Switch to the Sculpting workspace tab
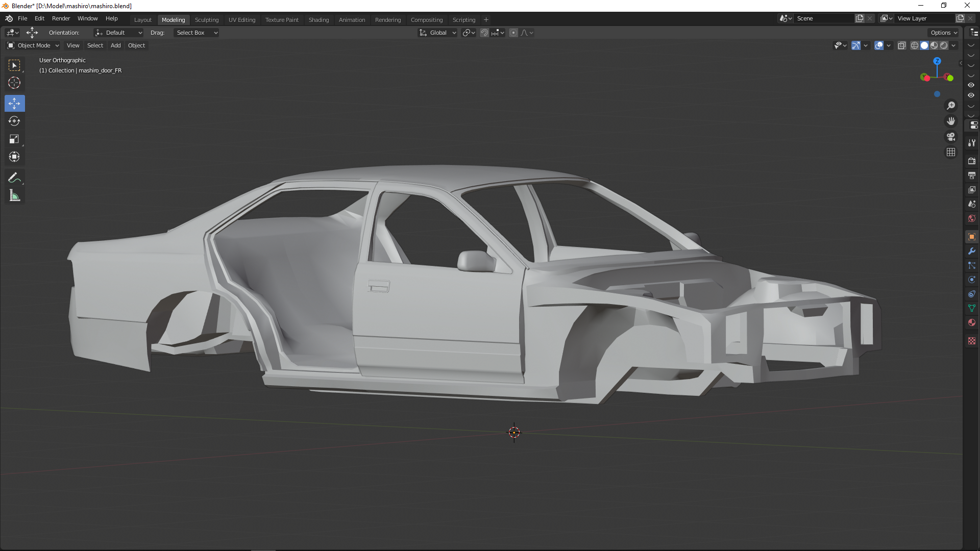The image size is (980, 551). 207,20
